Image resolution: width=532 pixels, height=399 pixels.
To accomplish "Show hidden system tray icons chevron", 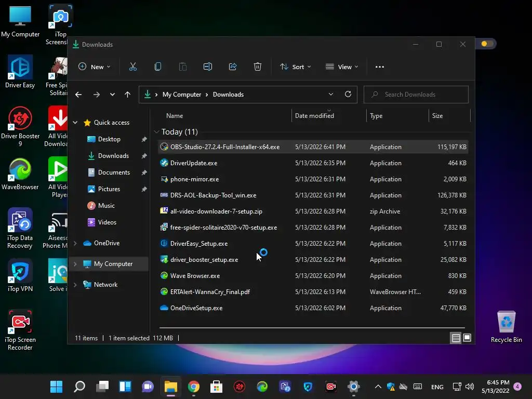I will 378,387.
